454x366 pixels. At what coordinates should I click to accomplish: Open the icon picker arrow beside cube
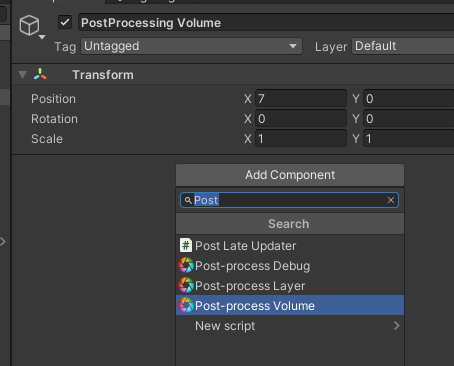42,37
